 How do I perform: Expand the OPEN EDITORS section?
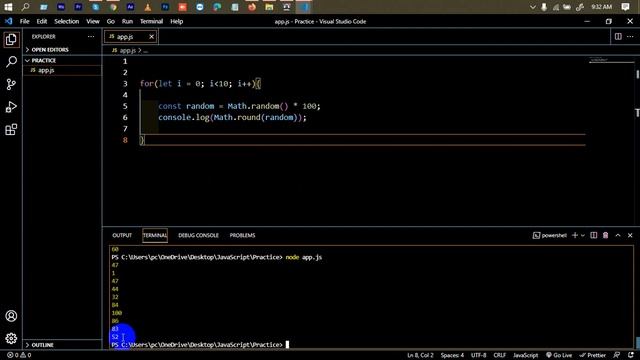pyautogui.click(x=62, y=50)
